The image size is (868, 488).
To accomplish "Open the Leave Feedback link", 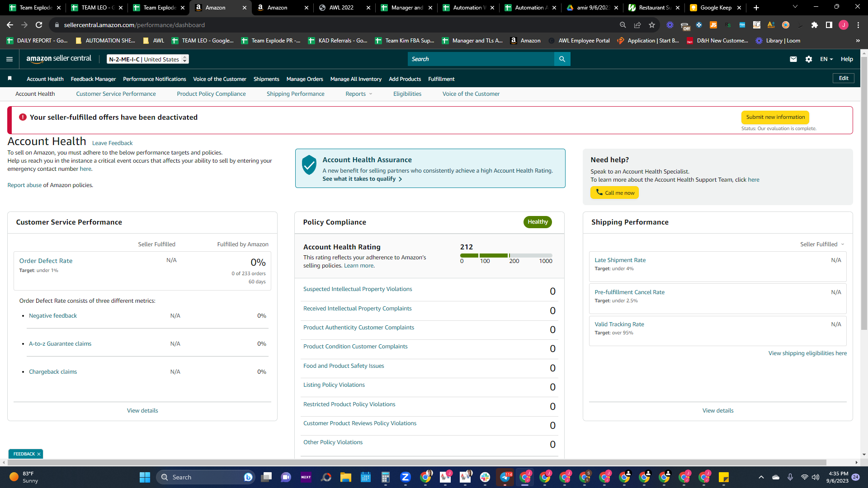I will [x=112, y=143].
